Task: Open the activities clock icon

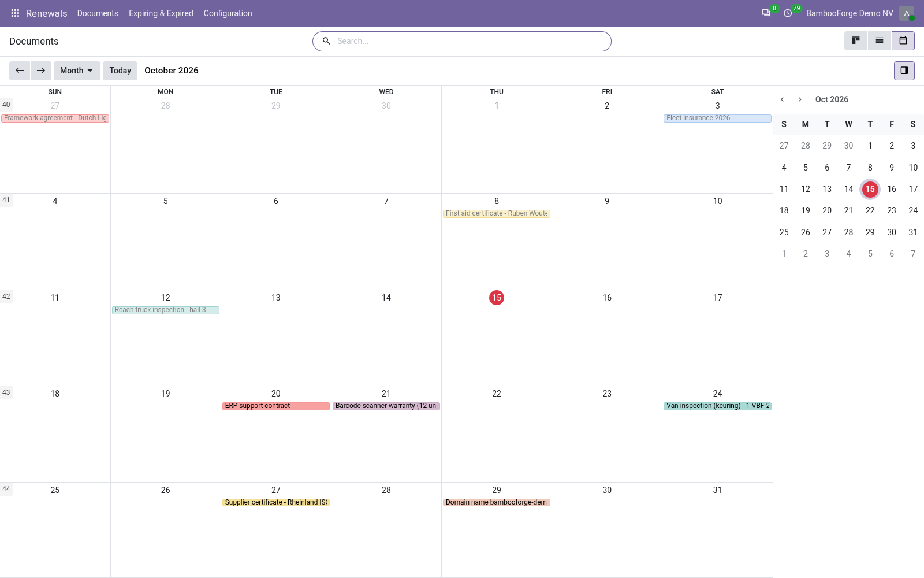Action: point(788,13)
